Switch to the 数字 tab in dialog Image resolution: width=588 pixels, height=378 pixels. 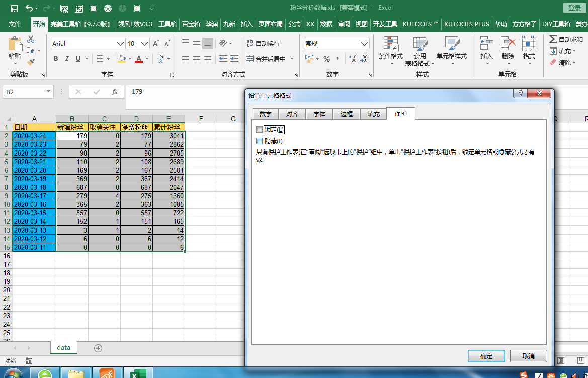[266, 114]
